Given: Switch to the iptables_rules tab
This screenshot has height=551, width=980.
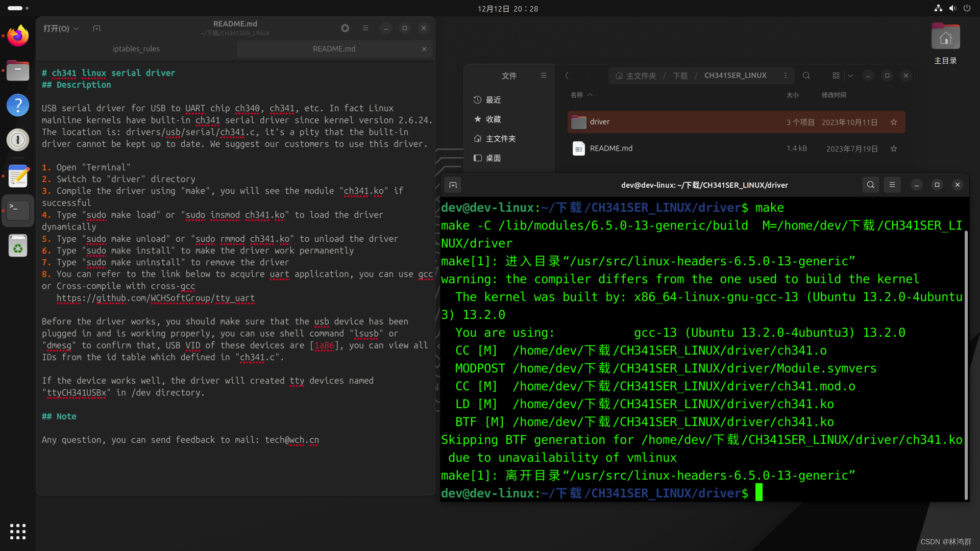Looking at the screenshot, I should click(136, 49).
